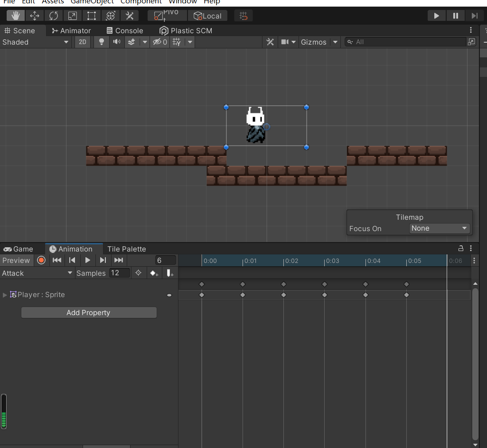Add keyframe with diamond-plus icon
This screenshot has height=448, width=487.
click(154, 273)
